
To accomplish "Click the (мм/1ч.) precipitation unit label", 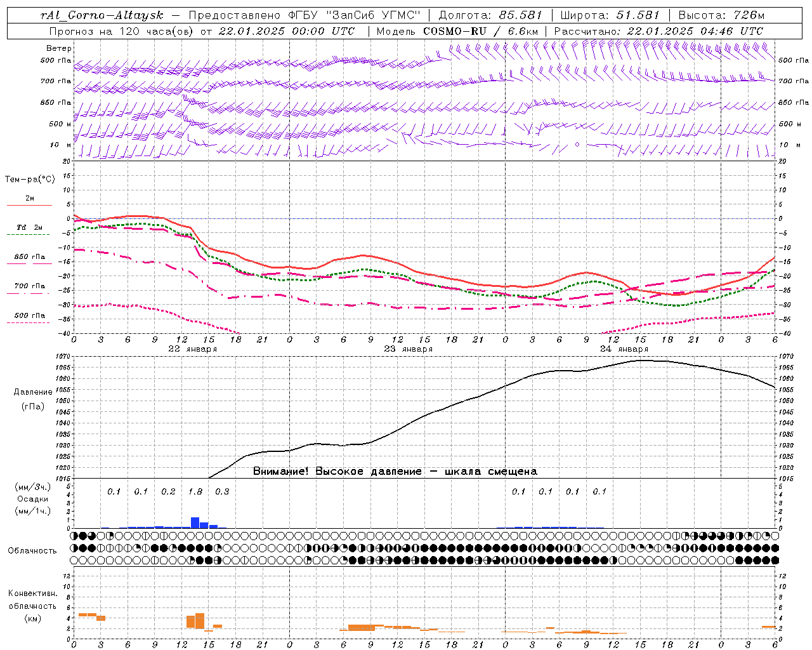I will [x=33, y=511].
